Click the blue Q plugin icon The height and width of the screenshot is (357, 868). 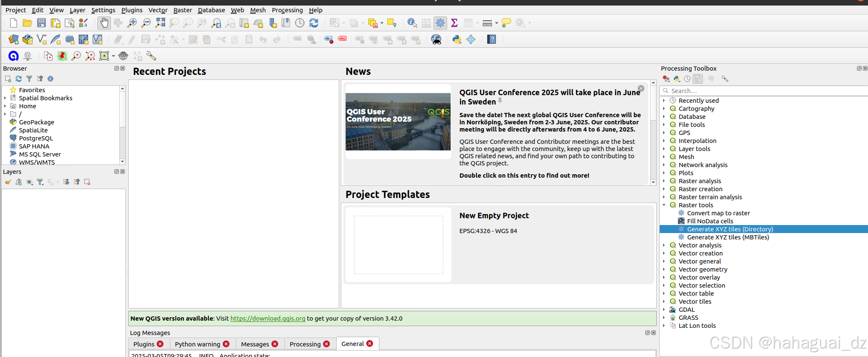[x=14, y=56]
